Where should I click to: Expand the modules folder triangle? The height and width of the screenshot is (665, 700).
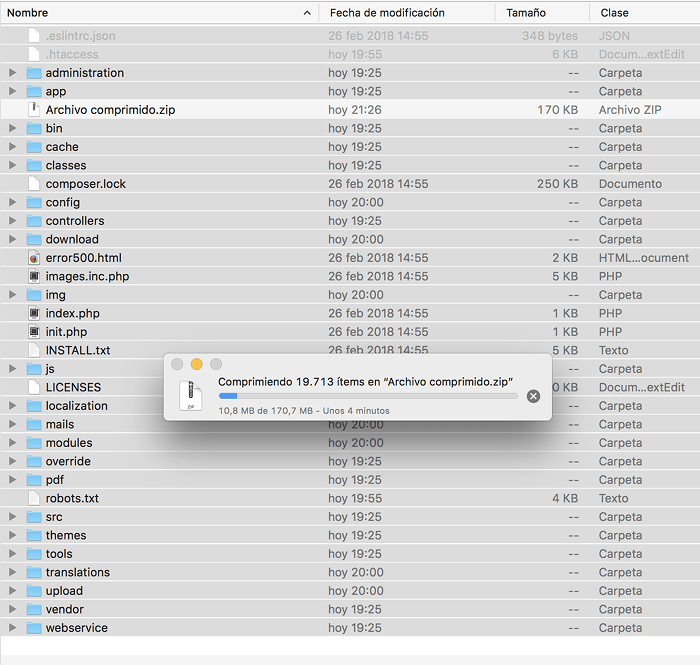coord(12,443)
